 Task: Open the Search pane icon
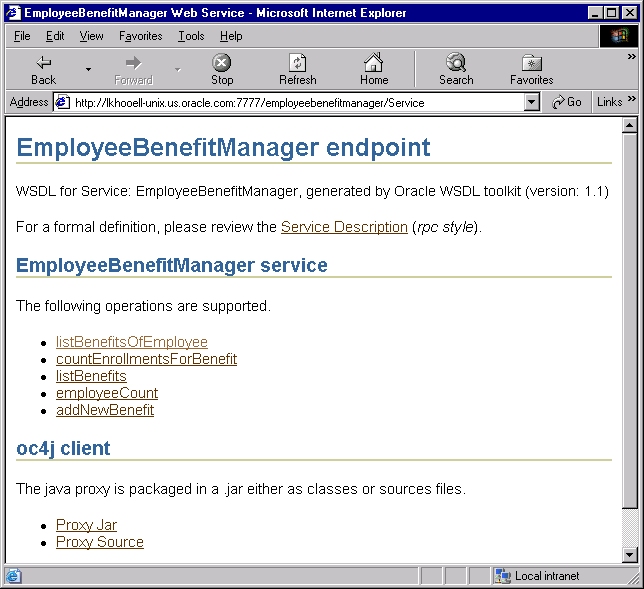point(456,62)
